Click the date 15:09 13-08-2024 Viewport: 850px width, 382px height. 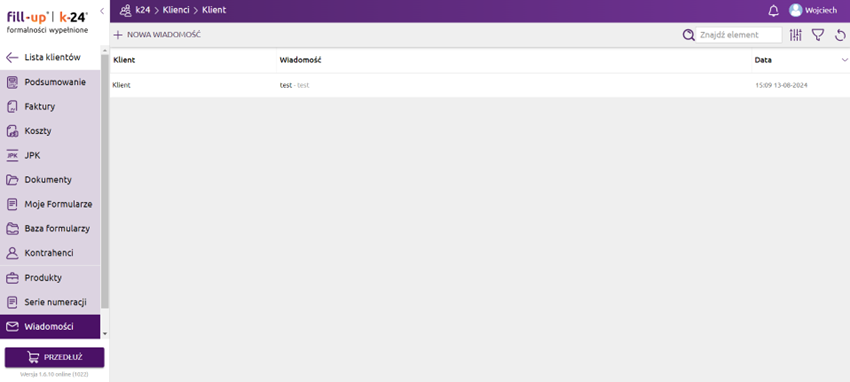coord(781,85)
